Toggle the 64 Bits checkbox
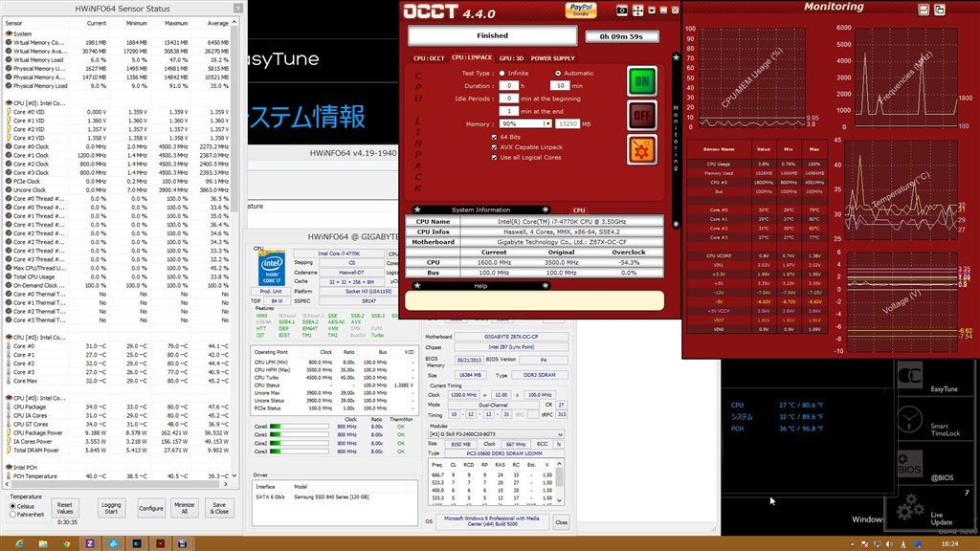This screenshot has height=551, width=980. 494,137
